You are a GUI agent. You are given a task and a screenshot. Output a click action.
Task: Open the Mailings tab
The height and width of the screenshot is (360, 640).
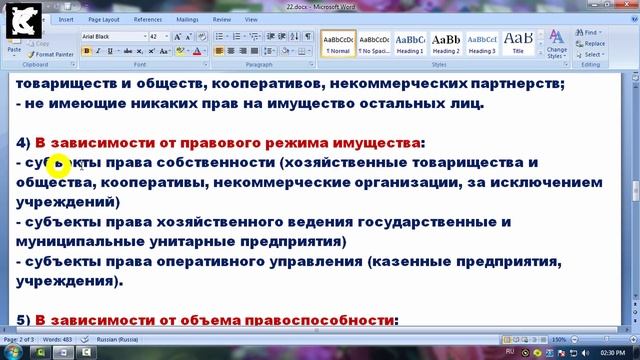[187, 20]
